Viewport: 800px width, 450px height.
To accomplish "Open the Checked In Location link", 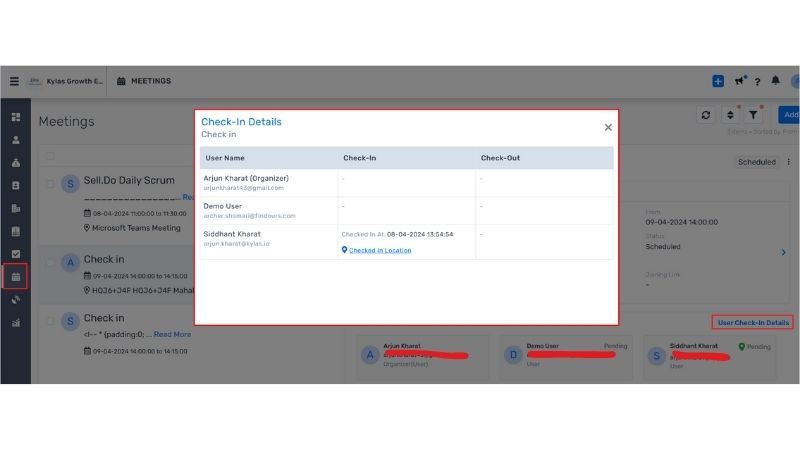I will tap(380, 250).
